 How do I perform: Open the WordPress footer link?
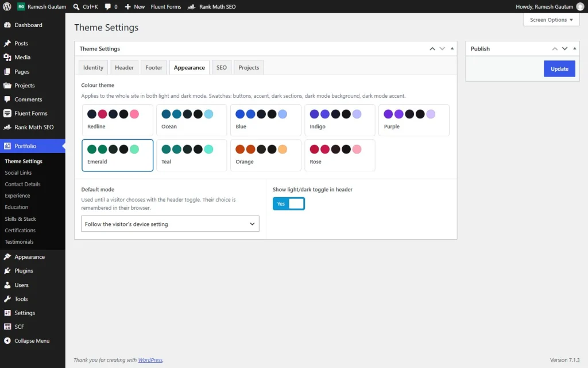(x=150, y=360)
